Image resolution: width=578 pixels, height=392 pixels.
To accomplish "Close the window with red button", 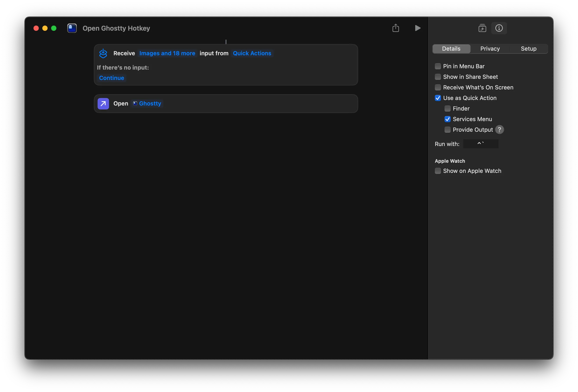I will point(36,28).
